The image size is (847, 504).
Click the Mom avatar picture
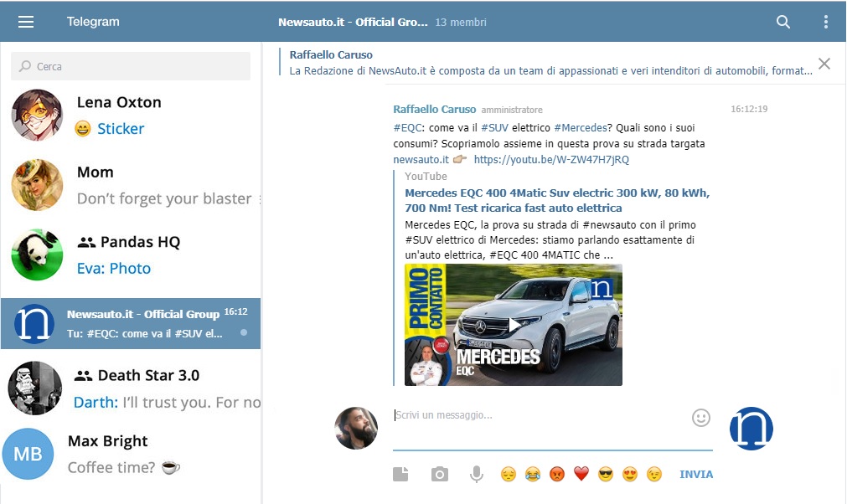point(37,185)
